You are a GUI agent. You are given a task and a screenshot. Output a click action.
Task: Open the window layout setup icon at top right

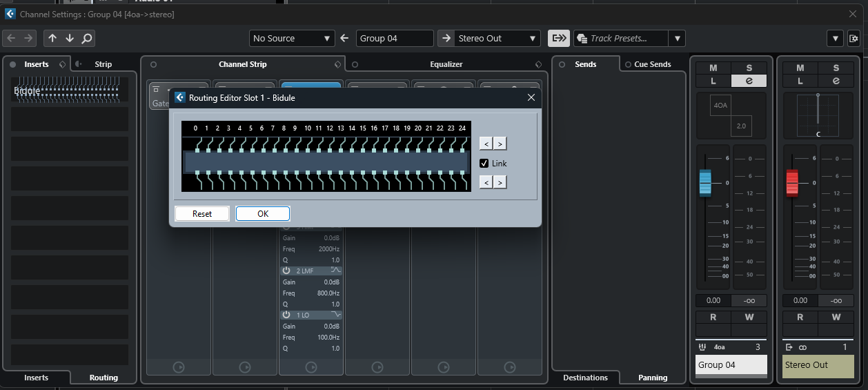click(x=854, y=39)
